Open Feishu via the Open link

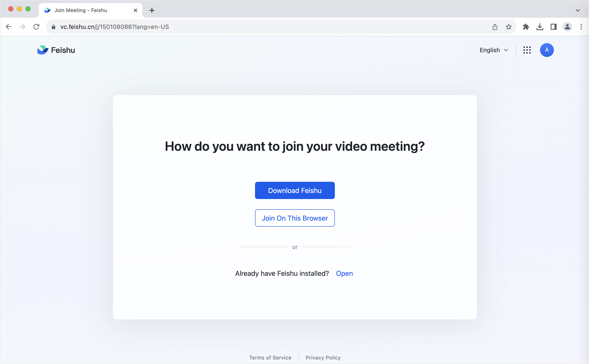tap(344, 273)
